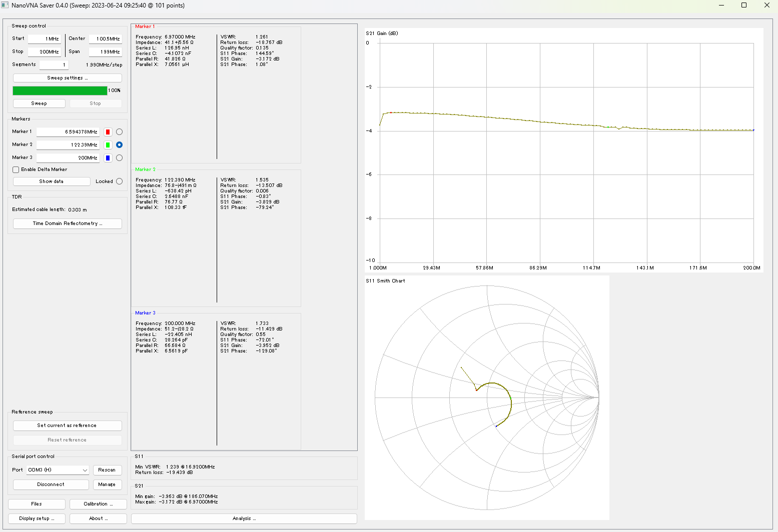Click Marker 3 Return loss value
The height and width of the screenshot is (532, 778).
point(269,329)
